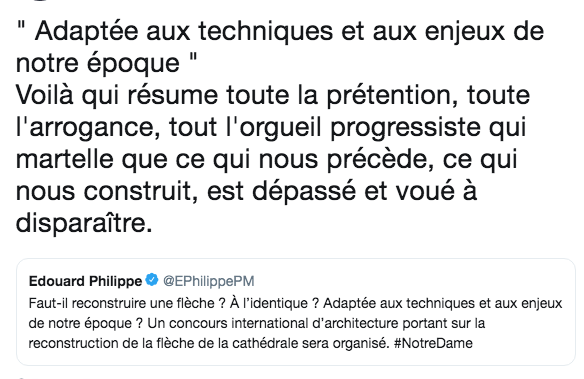Open Edouard Philippe's profile via his name
The height and width of the screenshot is (379, 584).
point(85,281)
